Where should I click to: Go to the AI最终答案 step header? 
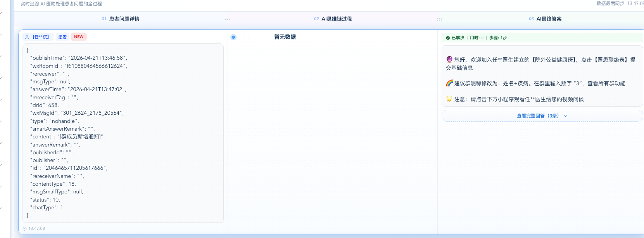tap(549, 19)
